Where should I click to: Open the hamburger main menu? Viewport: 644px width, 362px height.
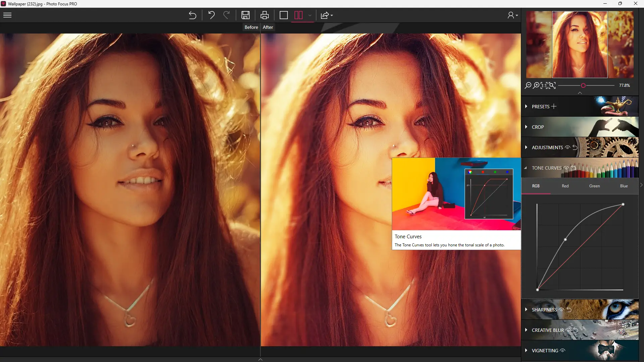point(7,15)
